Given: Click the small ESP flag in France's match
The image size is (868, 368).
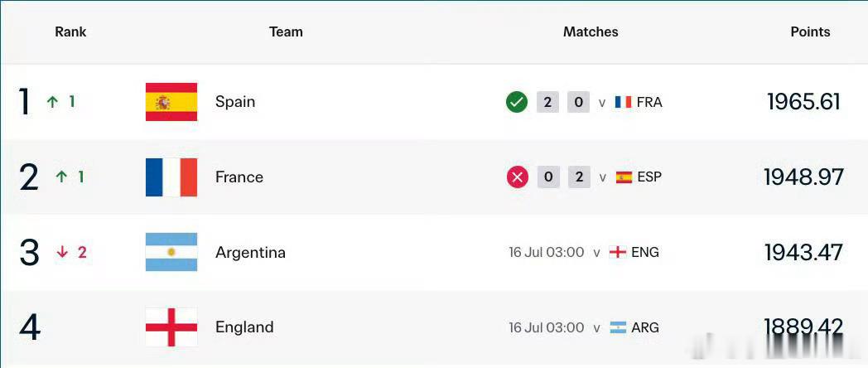Looking at the screenshot, I should (x=624, y=177).
